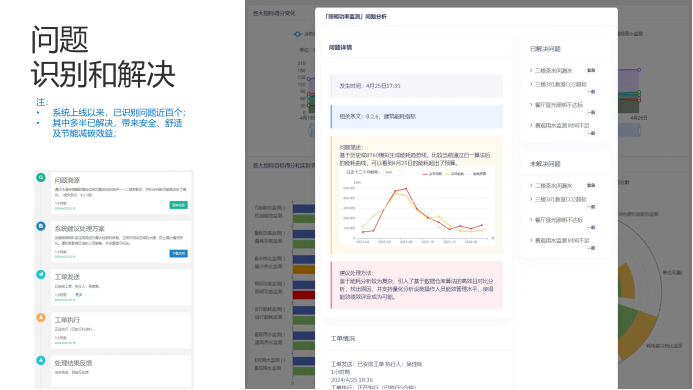Click the 建议处理方法 pink note box
Screen dimensions: 693x390
tap(416, 285)
